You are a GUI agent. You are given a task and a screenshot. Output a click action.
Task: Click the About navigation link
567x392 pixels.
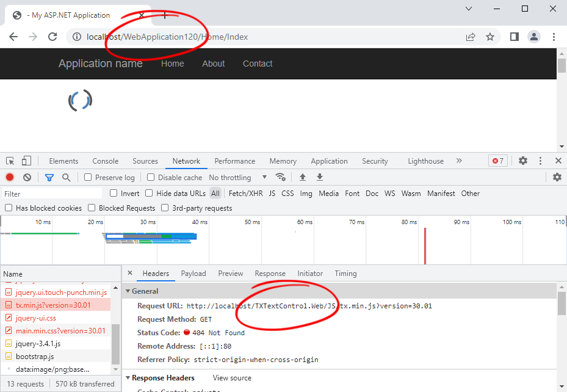(x=214, y=64)
